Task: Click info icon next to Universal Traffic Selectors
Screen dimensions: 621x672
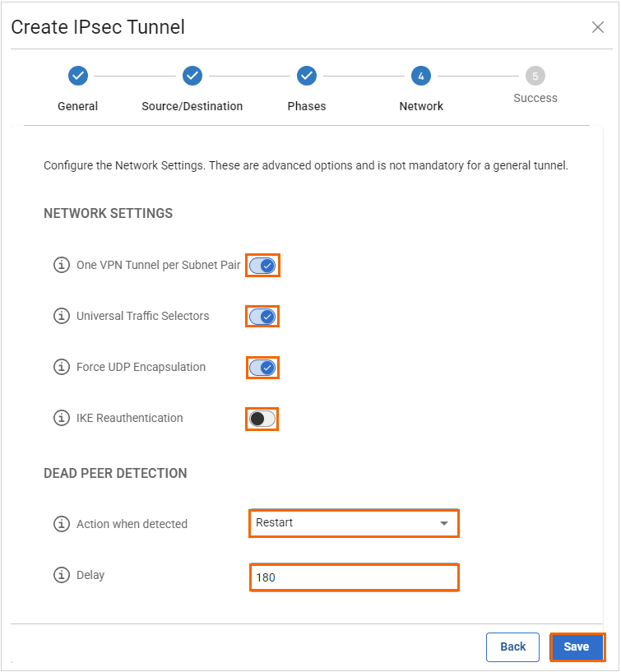Action: (x=61, y=317)
